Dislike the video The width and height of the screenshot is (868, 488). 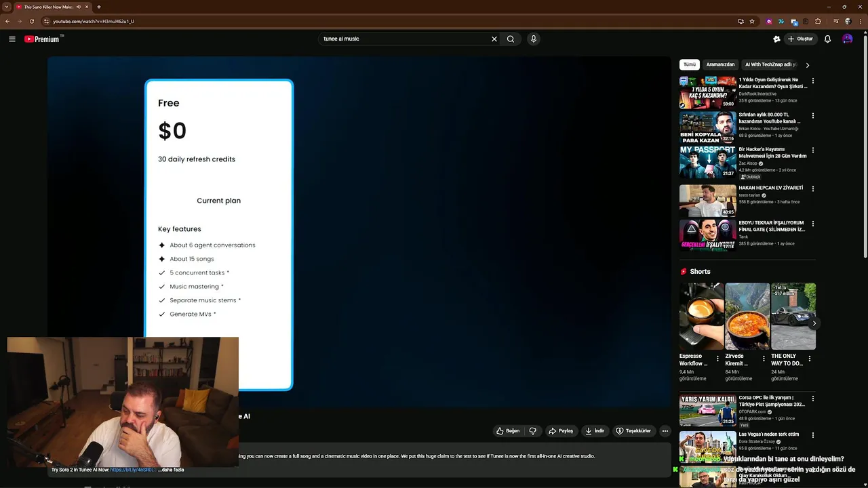coord(533,430)
